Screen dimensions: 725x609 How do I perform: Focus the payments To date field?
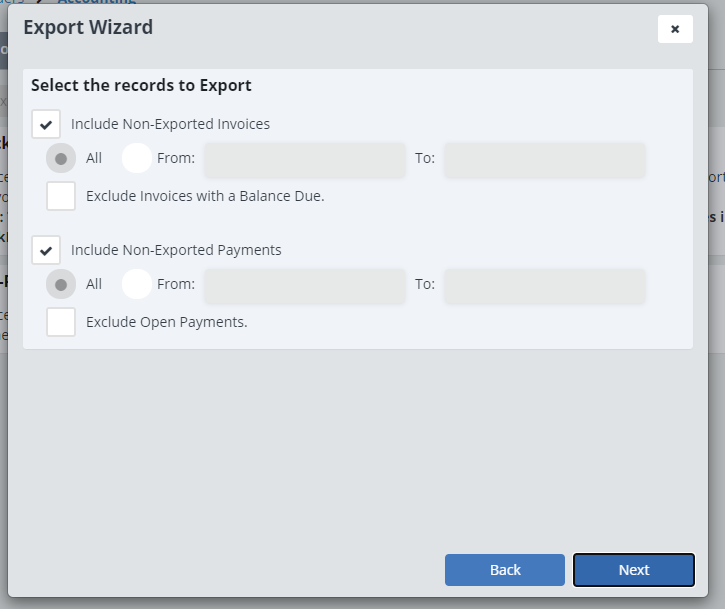(544, 285)
